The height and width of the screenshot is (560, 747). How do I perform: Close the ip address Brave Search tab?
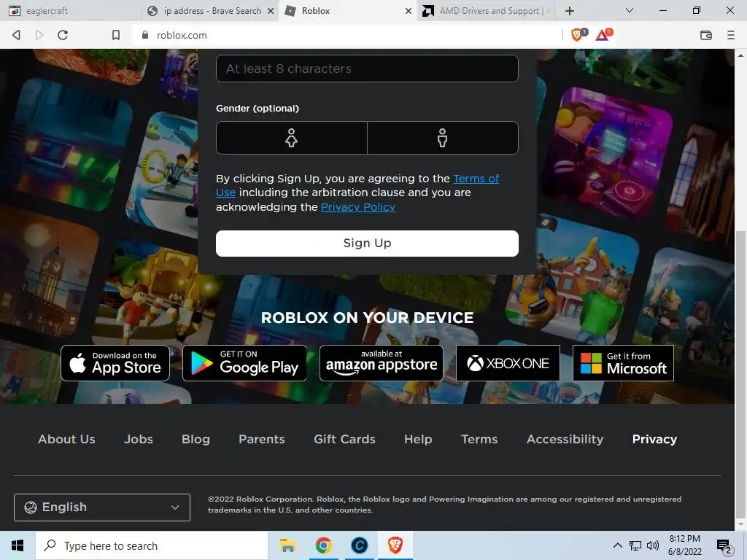(x=271, y=10)
